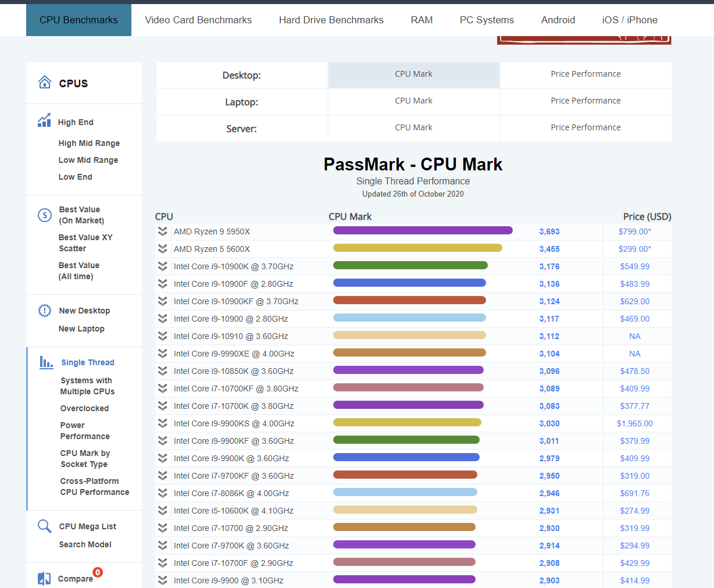Image resolution: width=714 pixels, height=588 pixels.
Task: Click the CPUS home icon
Action: 45,83
